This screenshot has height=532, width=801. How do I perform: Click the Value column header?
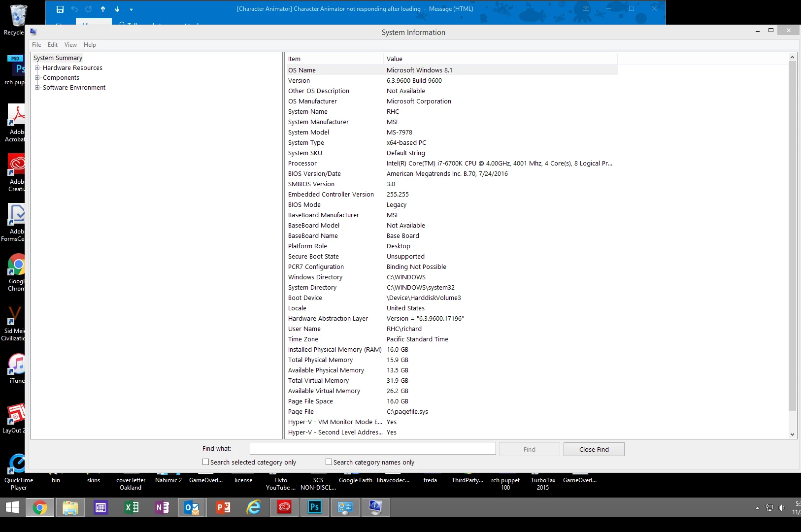click(501, 59)
